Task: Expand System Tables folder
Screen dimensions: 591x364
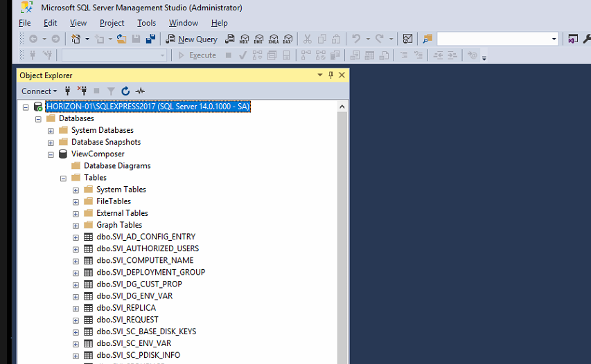Action: pos(76,190)
